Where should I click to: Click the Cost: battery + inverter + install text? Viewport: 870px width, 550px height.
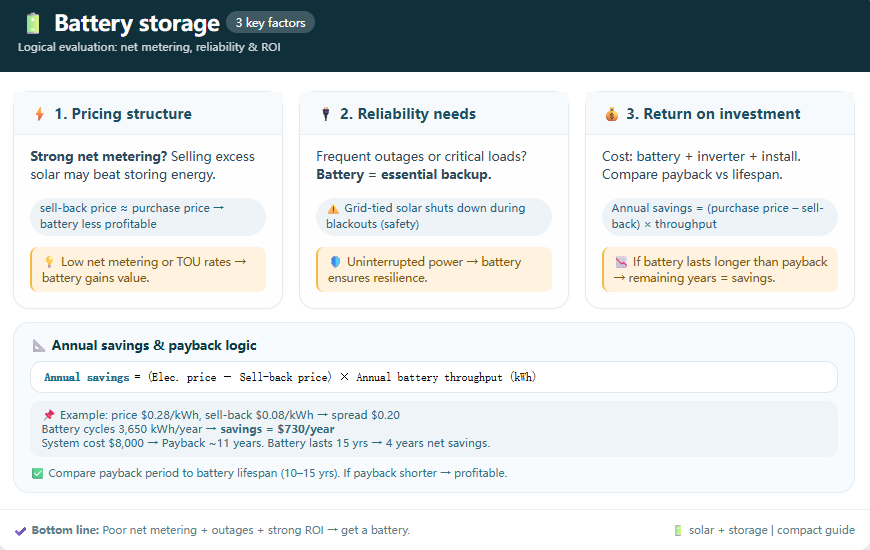click(x=701, y=157)
